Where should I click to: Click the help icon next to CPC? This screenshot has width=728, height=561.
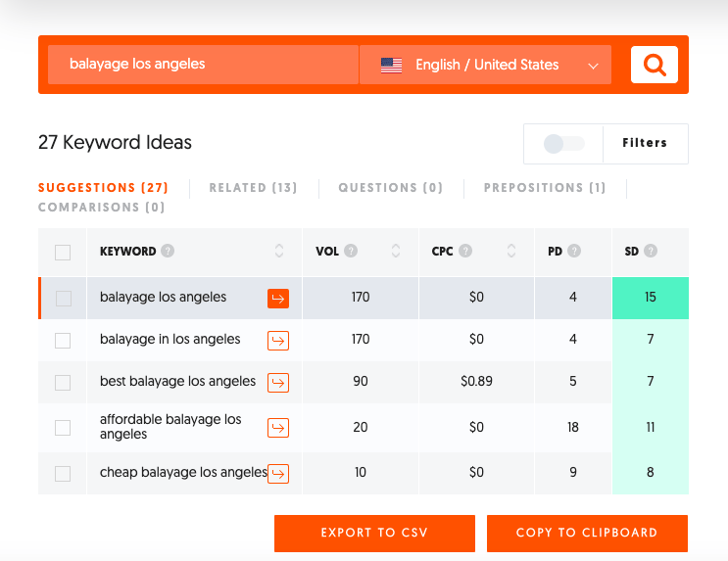coord(465,251)
